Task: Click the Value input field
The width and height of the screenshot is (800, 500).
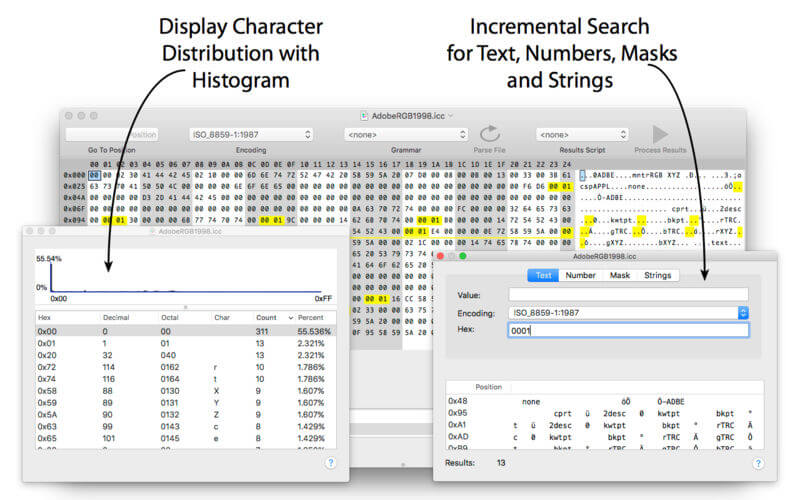Action: [x=629, y=294]
